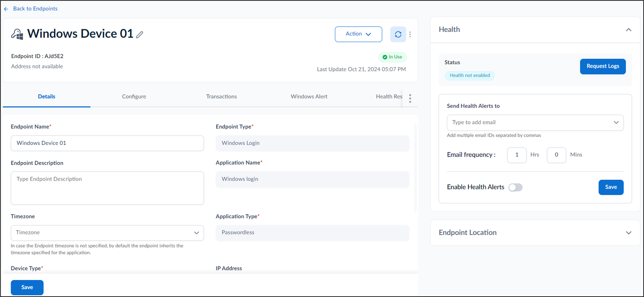Open the Action dropdown
Viewport: 644px width, 297px height.
(x=358, y=34)
